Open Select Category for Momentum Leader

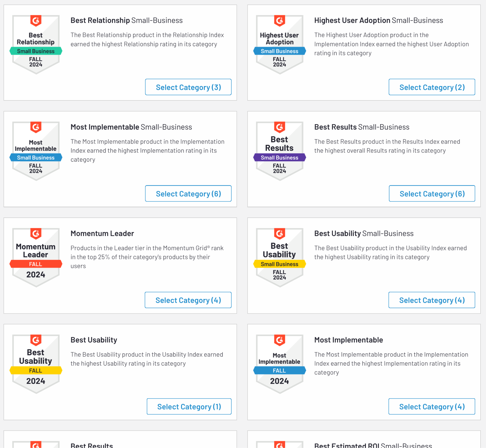(x=188, y=300)
